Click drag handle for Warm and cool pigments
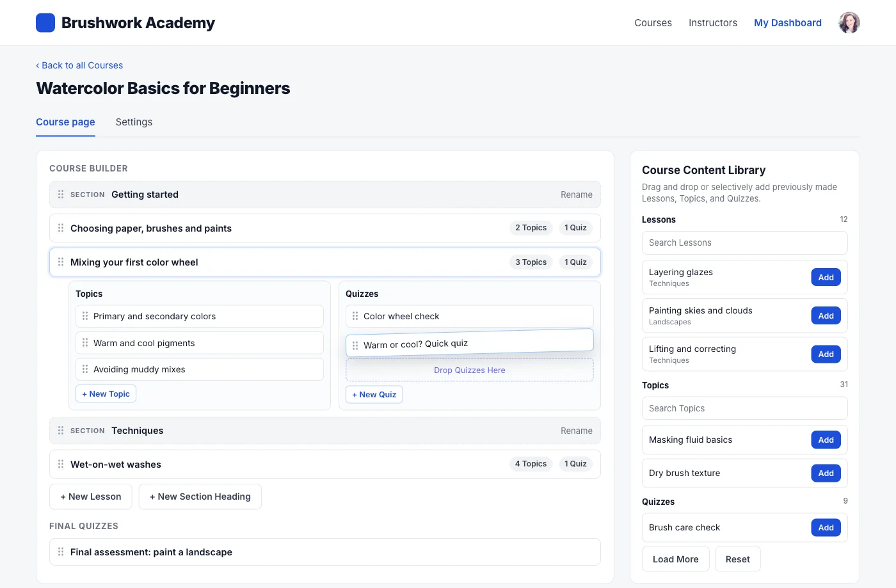Screen dimensions: 896x588 [x=85, y=343]
